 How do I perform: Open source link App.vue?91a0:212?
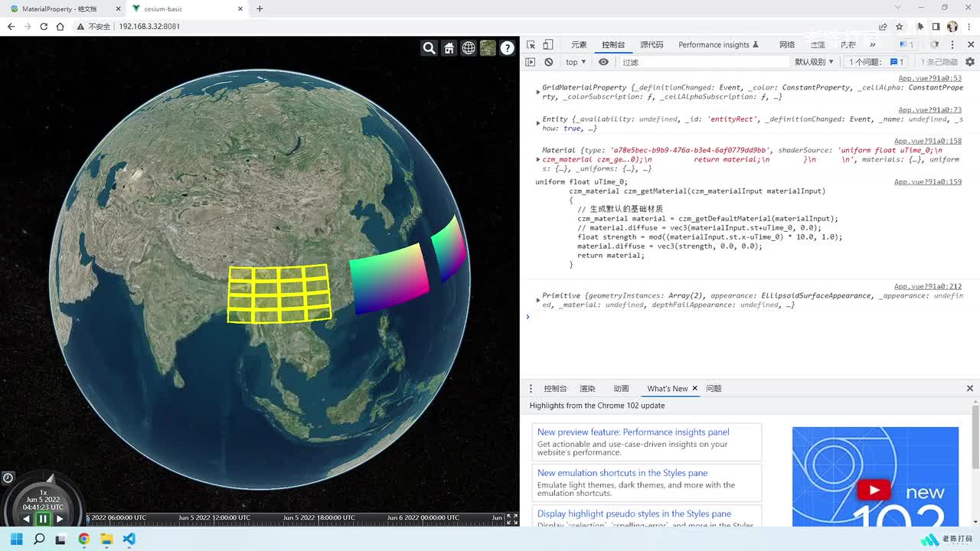pyautogui.click(x=928, y=286)
